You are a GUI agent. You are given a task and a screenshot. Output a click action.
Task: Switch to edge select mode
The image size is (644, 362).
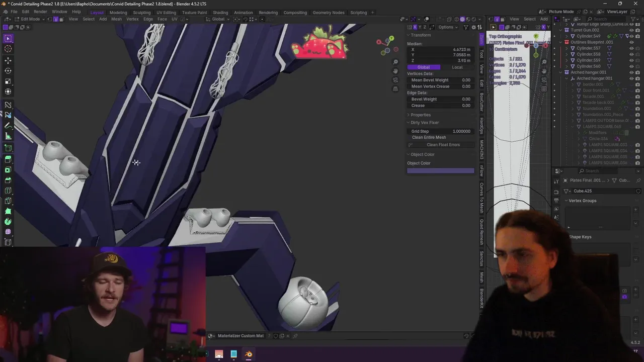click(55, 19)
